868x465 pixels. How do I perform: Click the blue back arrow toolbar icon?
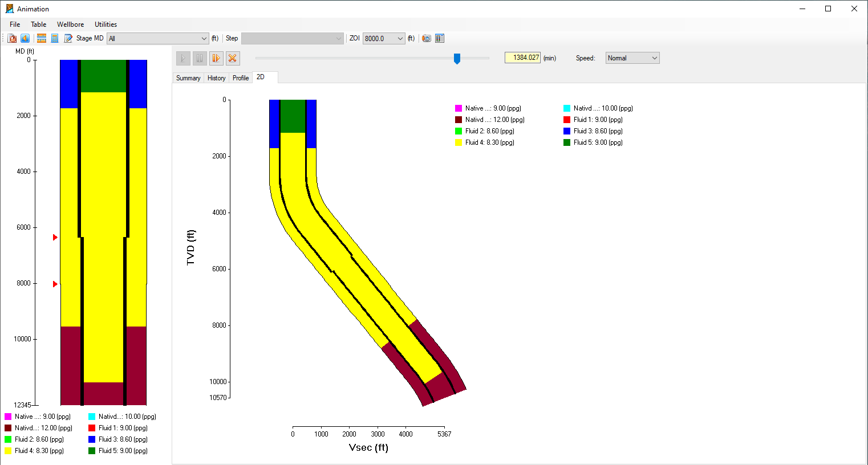point(25,38)
